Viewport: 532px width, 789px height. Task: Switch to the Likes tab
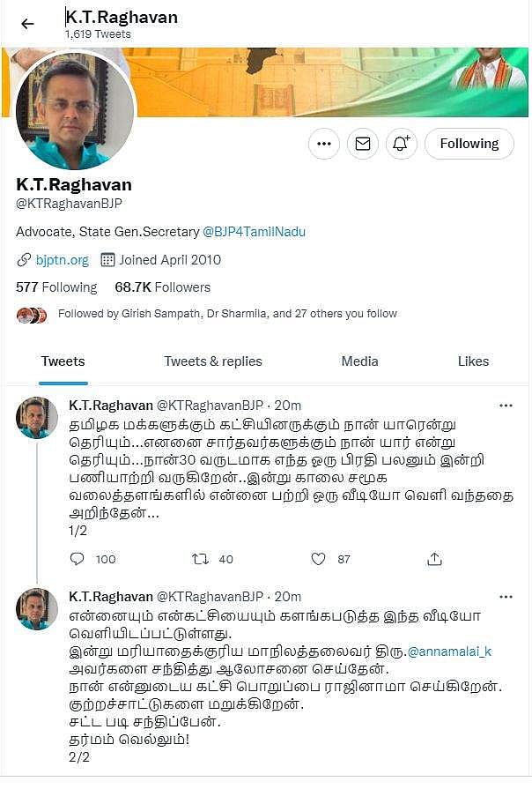[x=473, y=361]
